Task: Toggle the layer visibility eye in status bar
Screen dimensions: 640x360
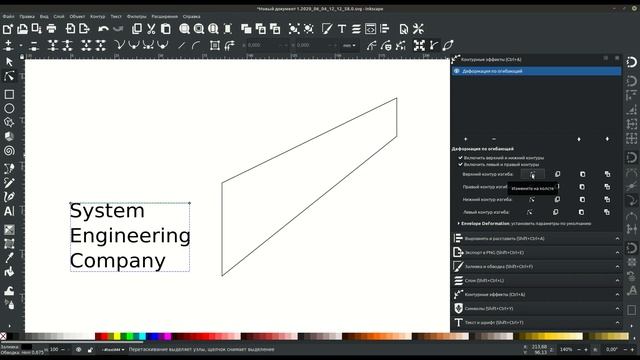Action: click(x=78, y=350)
